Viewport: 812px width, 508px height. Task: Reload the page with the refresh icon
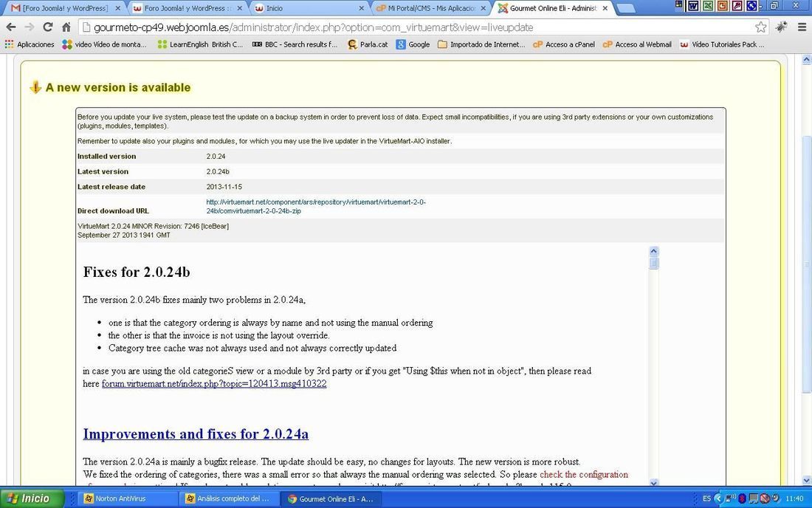tap(48, 27)
